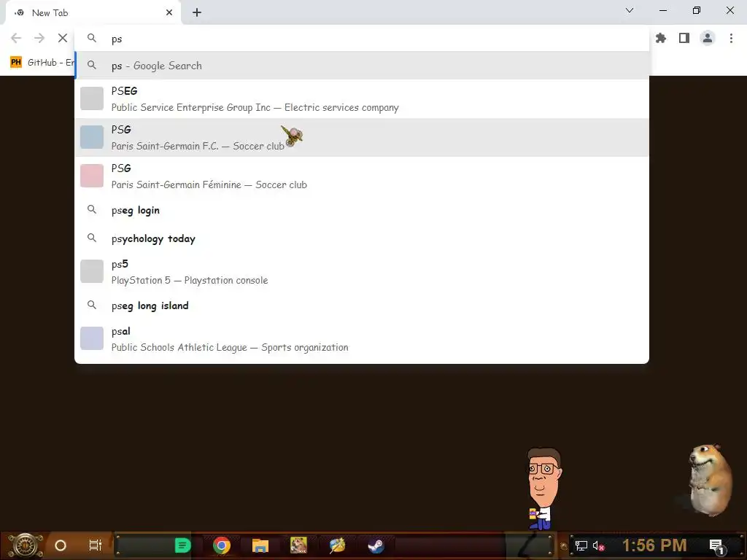Open File Explorer from the taskbar
Image resolution: width=747 pixels, height=560 pixels.
coord(260,545)
